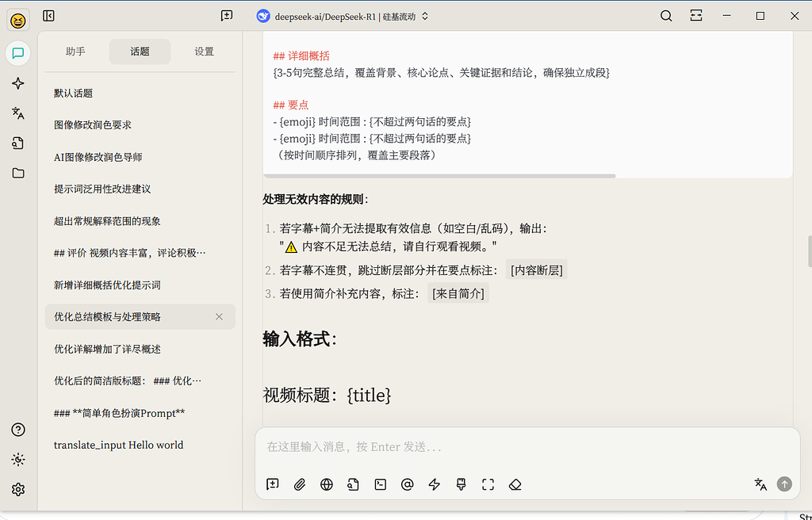Delete 优化总结模板与处理策略 topic with X

pyautogui.click(x=219, y=316)
